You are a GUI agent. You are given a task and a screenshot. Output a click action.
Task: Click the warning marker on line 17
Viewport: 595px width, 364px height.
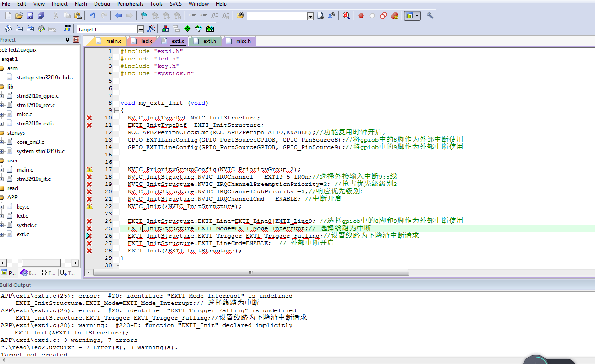pyautogui.click(x=89, y=170)
